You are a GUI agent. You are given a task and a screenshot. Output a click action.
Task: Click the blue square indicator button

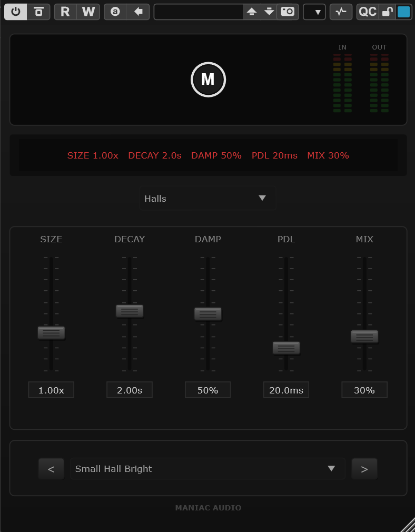[403, 12]
